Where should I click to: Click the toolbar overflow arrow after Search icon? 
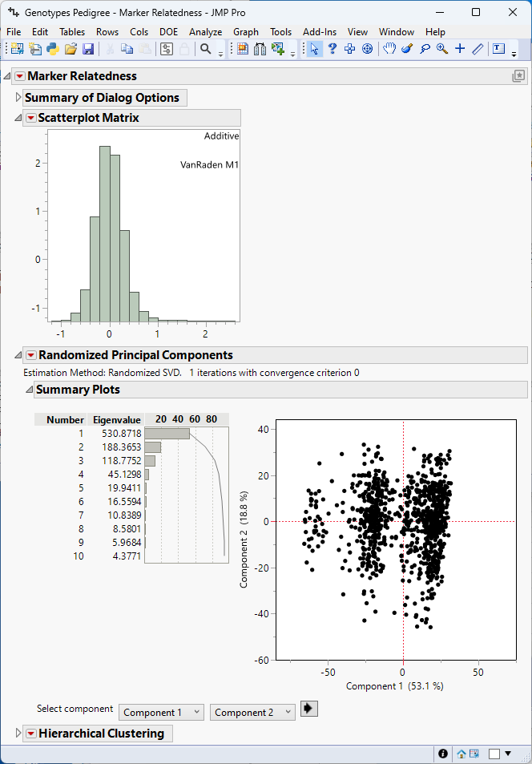click(220, 54)
